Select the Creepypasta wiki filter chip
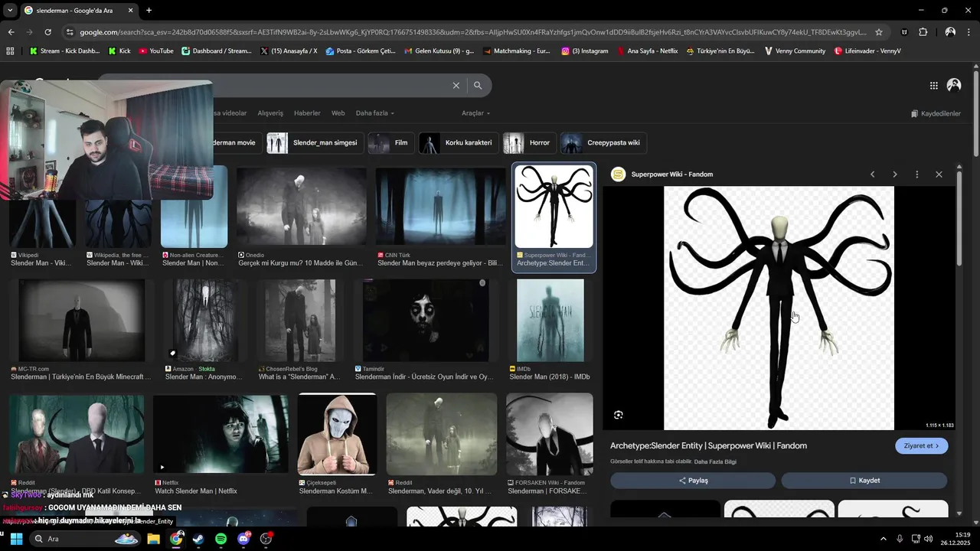Image resolution: width=980 pixels, height=551 pixels. pyautogui.click(x=603, y=143)
